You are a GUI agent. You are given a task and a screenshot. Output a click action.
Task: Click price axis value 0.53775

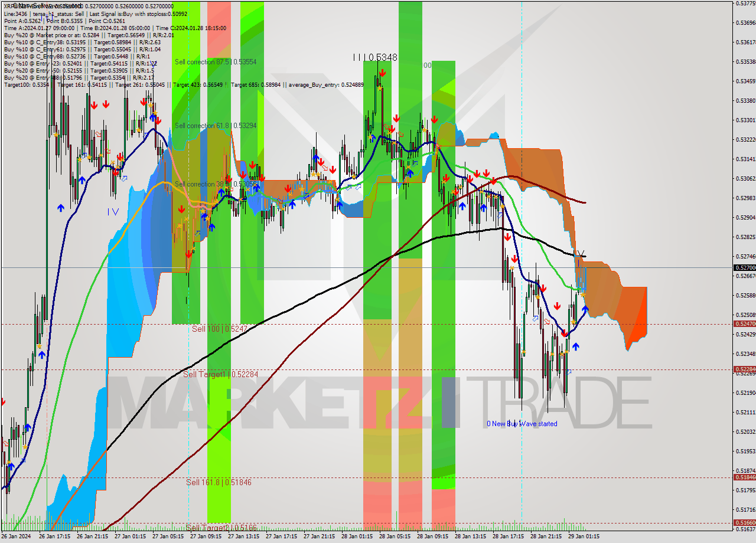pos(745,4)
